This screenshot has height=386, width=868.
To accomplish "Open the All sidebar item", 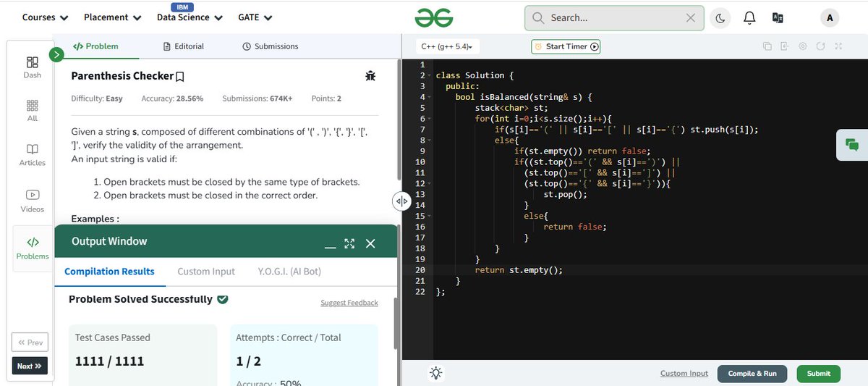I will pos(33,111).
